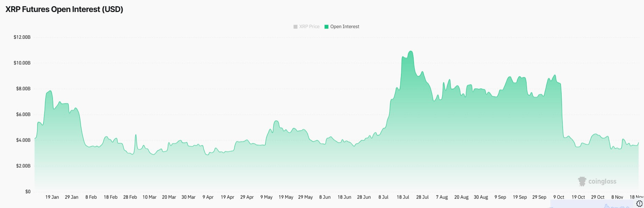Image resolution: width=644 pixels, height=208 pixels.
Task: Select the 18 Jul date on x-axis
Action: click(x=403, y=197)
